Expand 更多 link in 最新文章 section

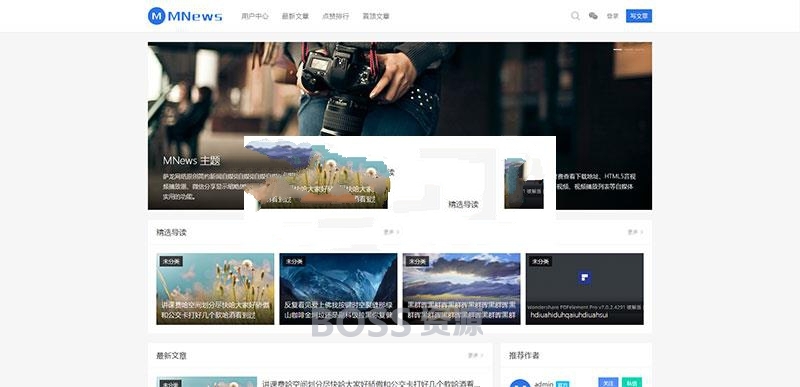pyautogui.click(x=476, y=355)
